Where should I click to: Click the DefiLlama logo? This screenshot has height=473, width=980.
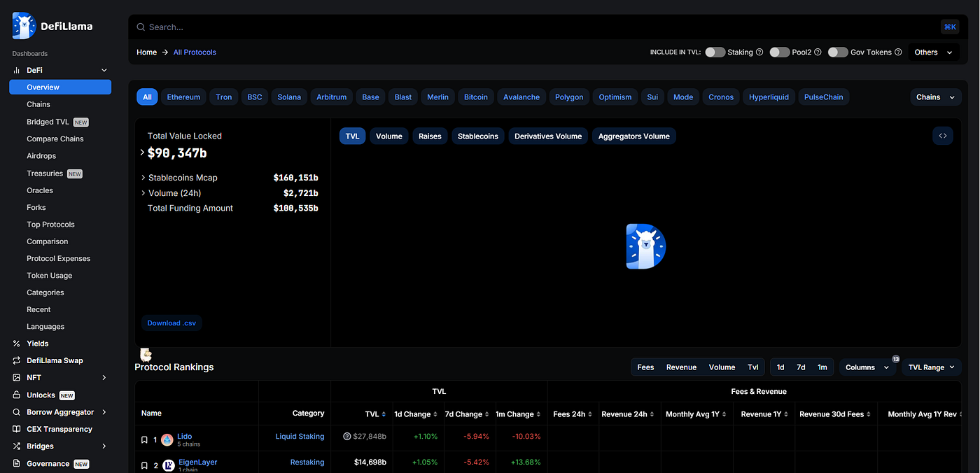(x=52, y=26)
